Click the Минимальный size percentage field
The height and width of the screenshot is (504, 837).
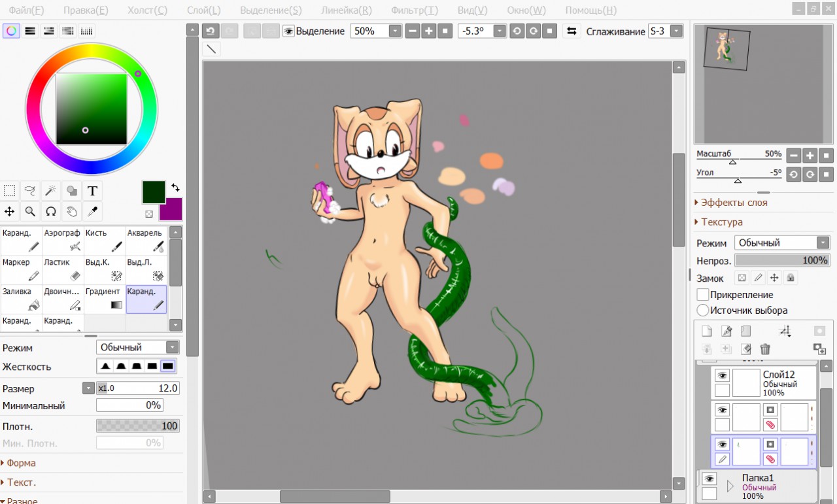129,405
